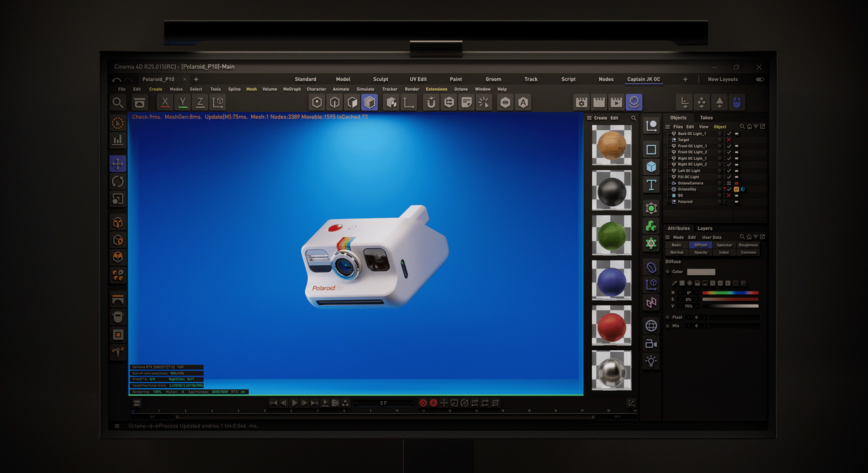Click the rectangle spline icon
This screenshot has width=868, height=473.
(x=651, y=150)
